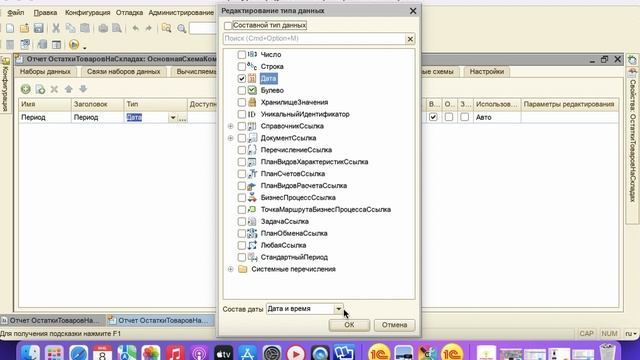Click the Имя column header
Screen dimensions: 640x360
coord(45,104)
